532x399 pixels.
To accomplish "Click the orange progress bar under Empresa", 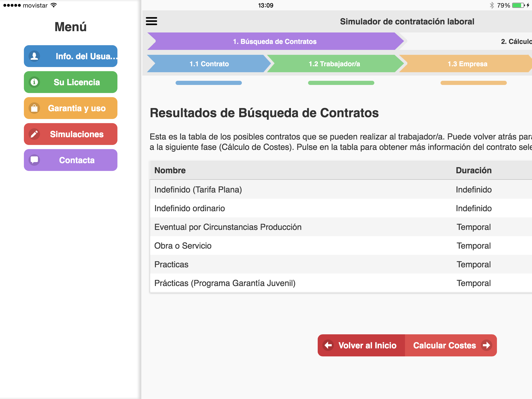I will 474,83.
